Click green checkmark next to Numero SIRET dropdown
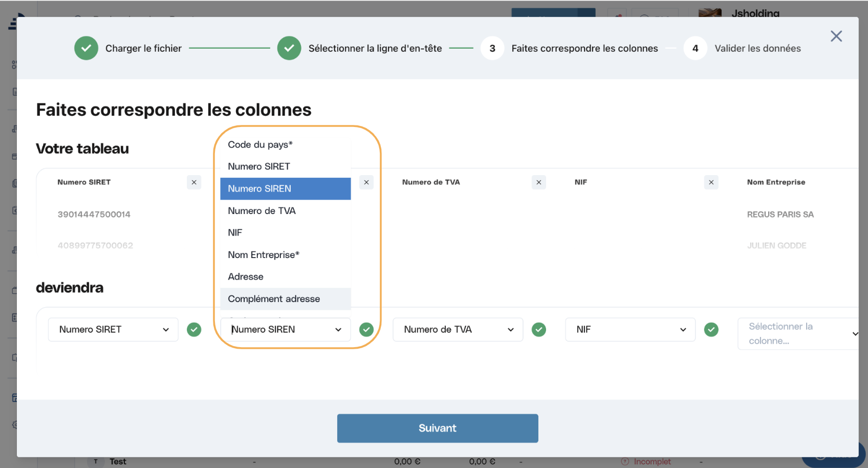This screenshot has height=468, width=868. coord(194,330)
